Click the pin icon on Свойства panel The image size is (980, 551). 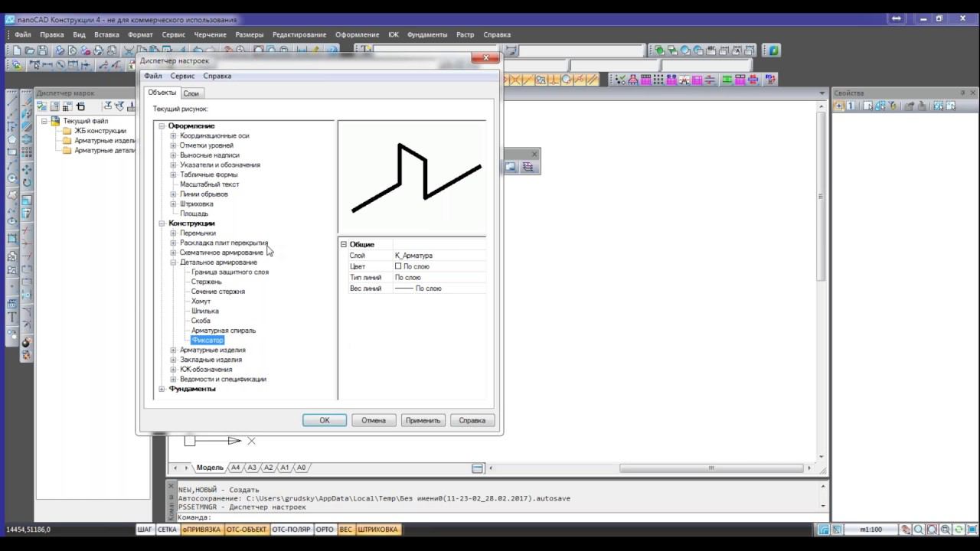coord(962,93)
